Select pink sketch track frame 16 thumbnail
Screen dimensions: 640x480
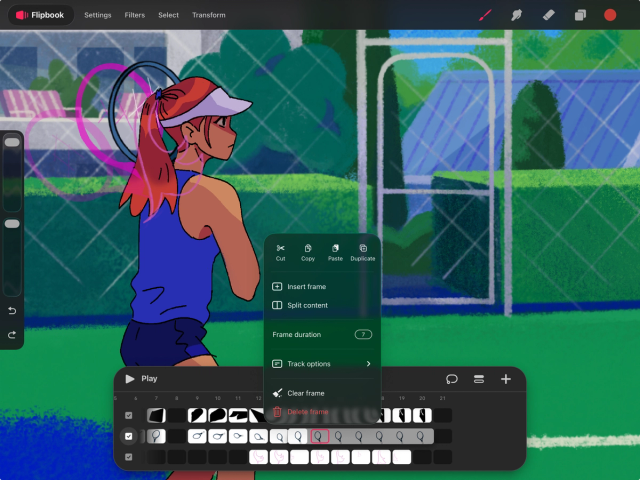[x=340, y=457]
